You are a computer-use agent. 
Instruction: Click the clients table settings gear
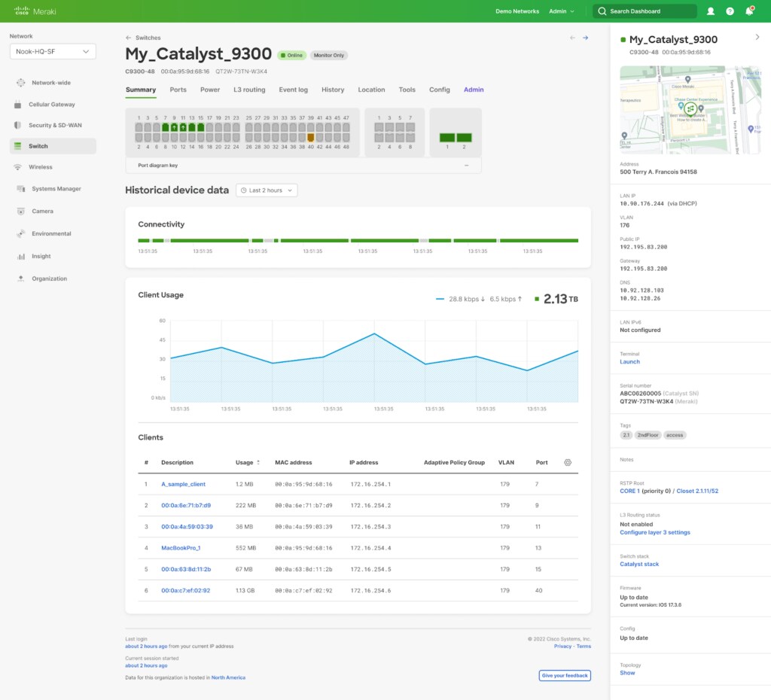click(568, 463)
